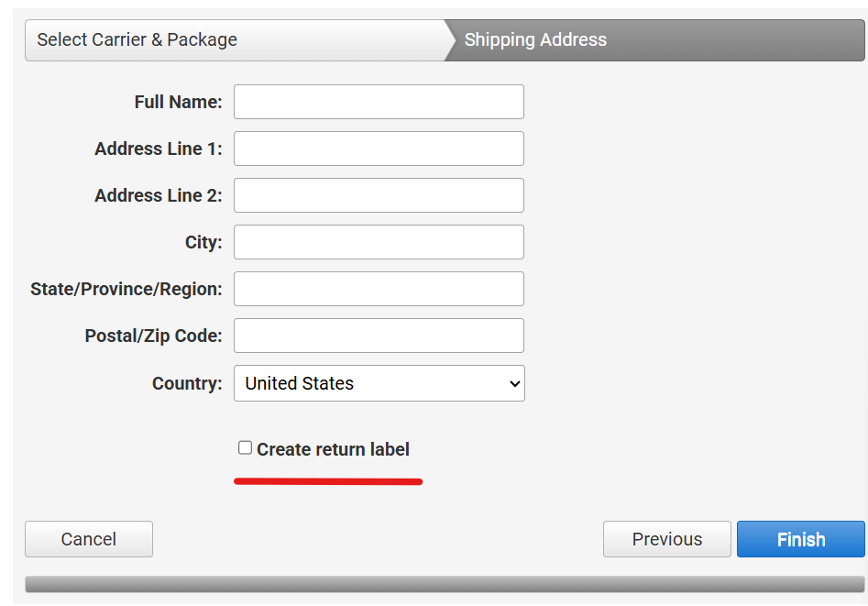Click into the Address Line 2 field
Image resolution: width=868 pixels, height=606 pixels.
[x=379, y=195]
